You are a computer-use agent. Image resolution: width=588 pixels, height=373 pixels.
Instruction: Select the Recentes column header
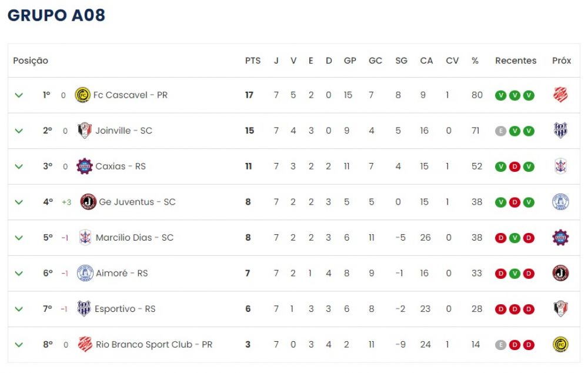[516, 61]
